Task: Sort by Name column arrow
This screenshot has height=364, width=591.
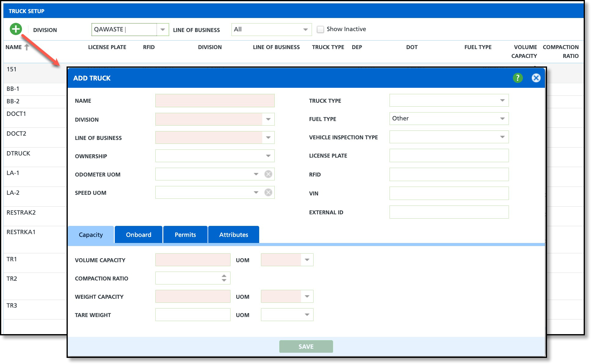Action: point(27,47)
